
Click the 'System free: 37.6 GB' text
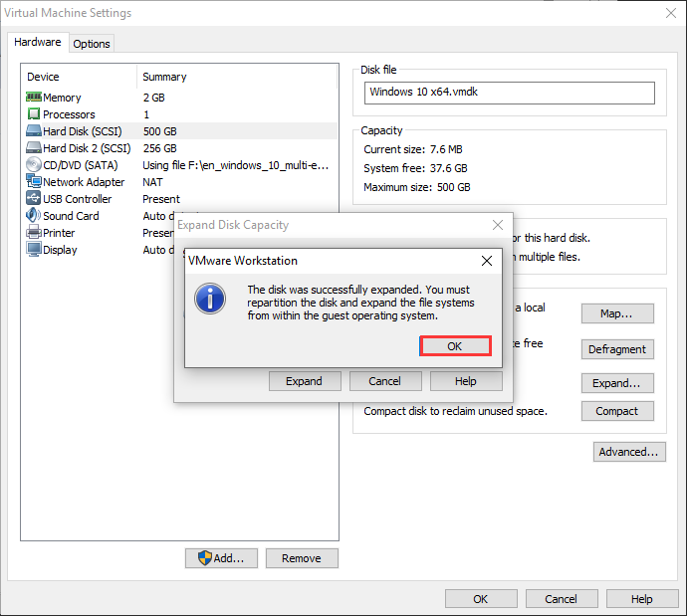[x=415, y=168]
